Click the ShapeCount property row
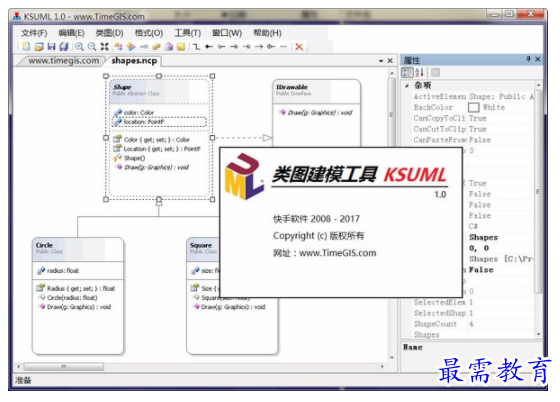 coord(473,324)
